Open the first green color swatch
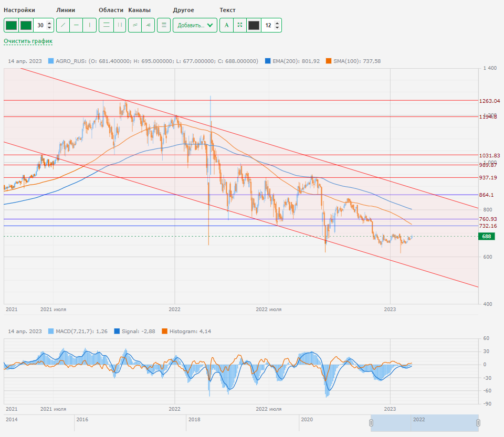 11,25
